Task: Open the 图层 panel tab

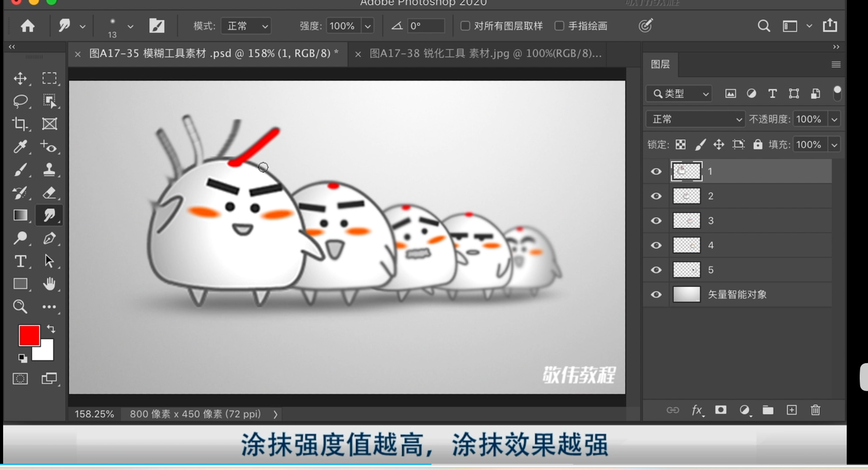Action: tap(660, 64)
